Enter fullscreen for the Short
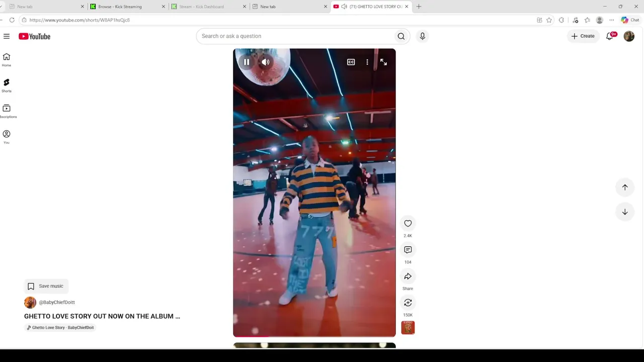This screenshot has width=644, height=362. tap(383, 62)
